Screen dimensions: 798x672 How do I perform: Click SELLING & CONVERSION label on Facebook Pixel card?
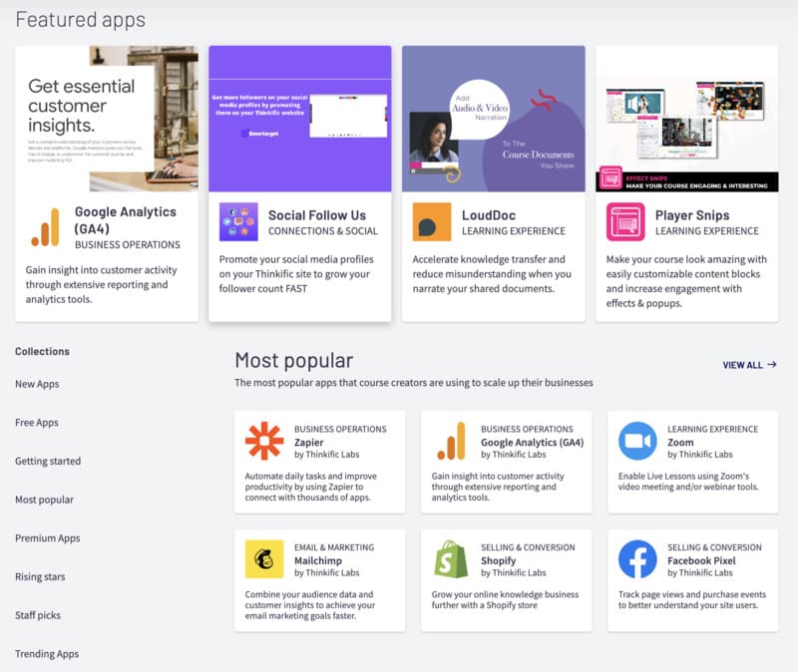(714, 547)
